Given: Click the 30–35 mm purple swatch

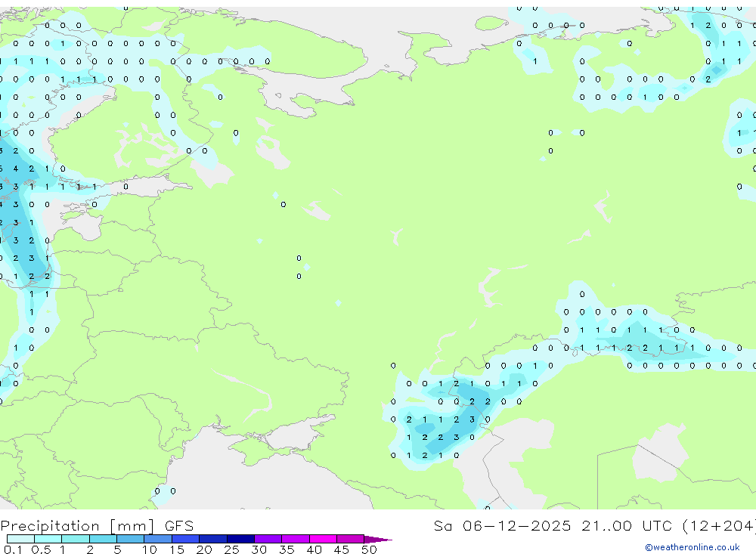Looking at the screenshot, I should pyautogui.click(x=268, y=539).
